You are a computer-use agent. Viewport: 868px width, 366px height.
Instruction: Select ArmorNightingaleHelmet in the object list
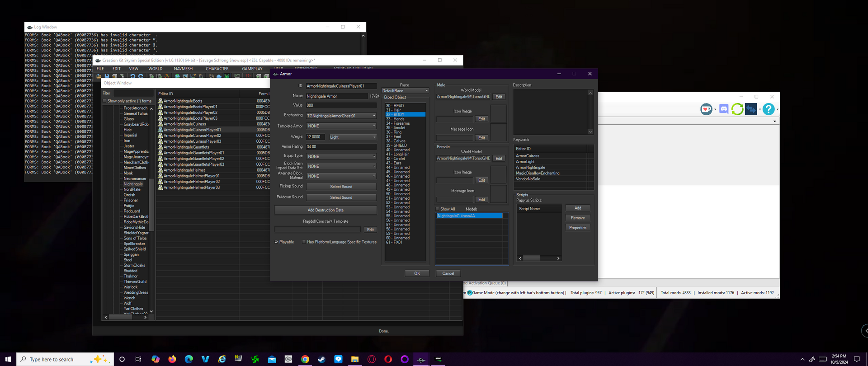(184, 170)
